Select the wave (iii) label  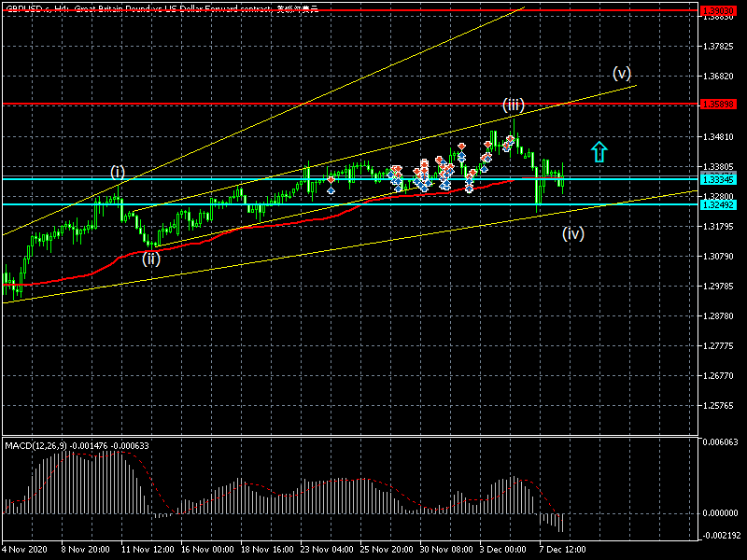click(513, 105)
